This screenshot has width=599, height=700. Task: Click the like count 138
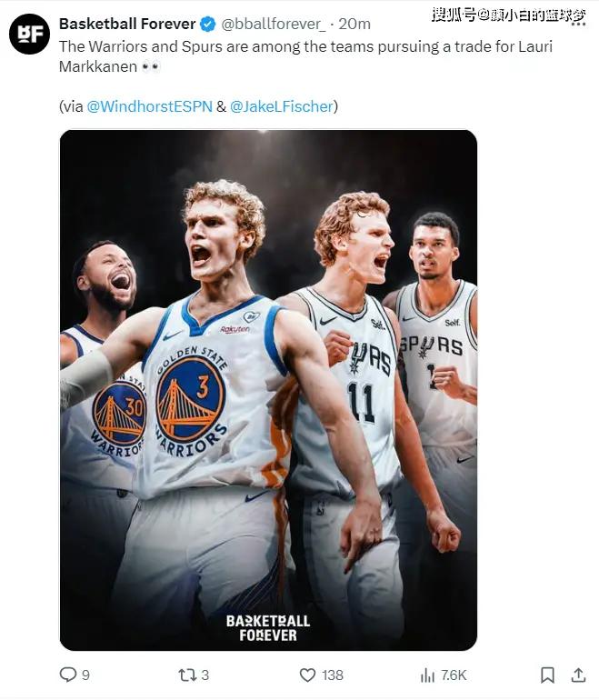point(333,675)
